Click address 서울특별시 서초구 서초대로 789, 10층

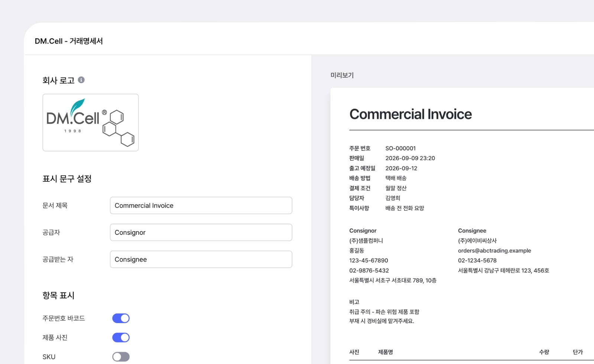point(393,280)
